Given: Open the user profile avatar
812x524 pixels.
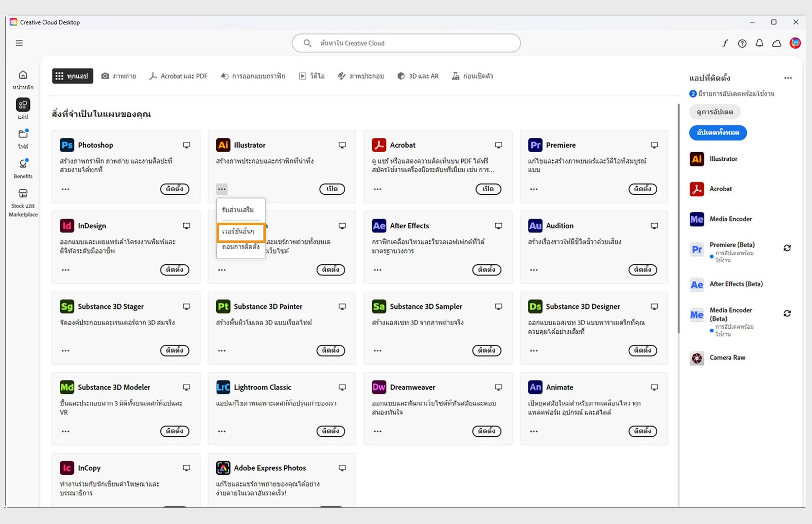Looking at the screenshot, I should pos(795,43).
